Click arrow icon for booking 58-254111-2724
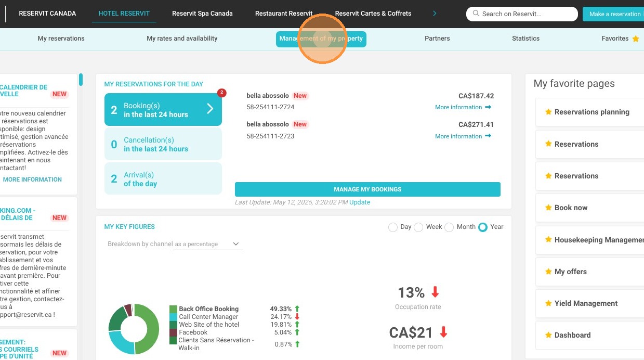Screen dimensions: 644x360 point(488,107)
